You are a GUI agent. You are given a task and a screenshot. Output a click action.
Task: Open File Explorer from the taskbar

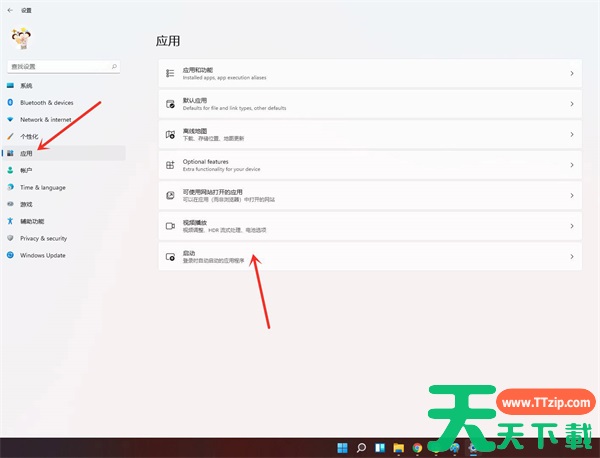(x=398, y=447)
